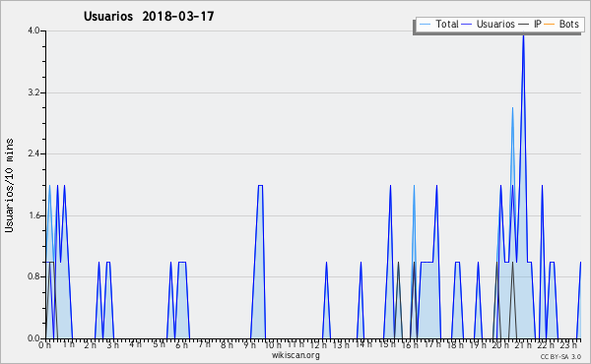The height and width of the screenshot is (364, 591).
Task: Click the 3.2 value on y-axis
Action: (33, 92)
